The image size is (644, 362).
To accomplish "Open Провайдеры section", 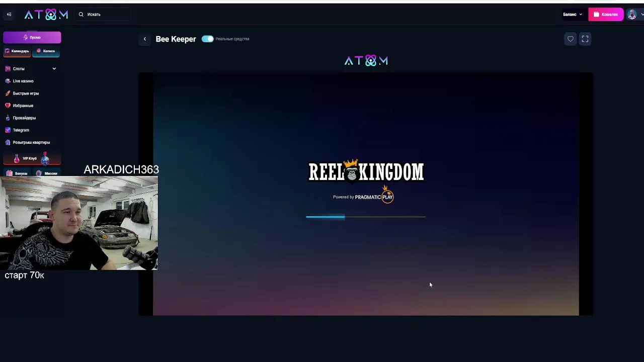I will 24,118.
